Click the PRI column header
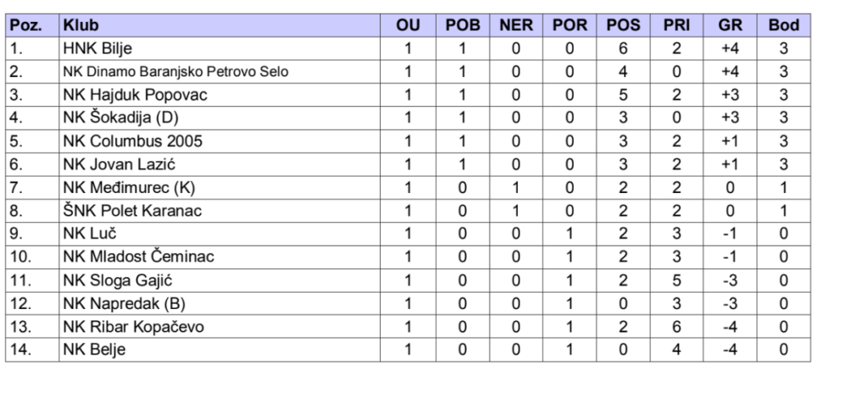The height and width of the screenshot is (403, 868). coord(676,26)
